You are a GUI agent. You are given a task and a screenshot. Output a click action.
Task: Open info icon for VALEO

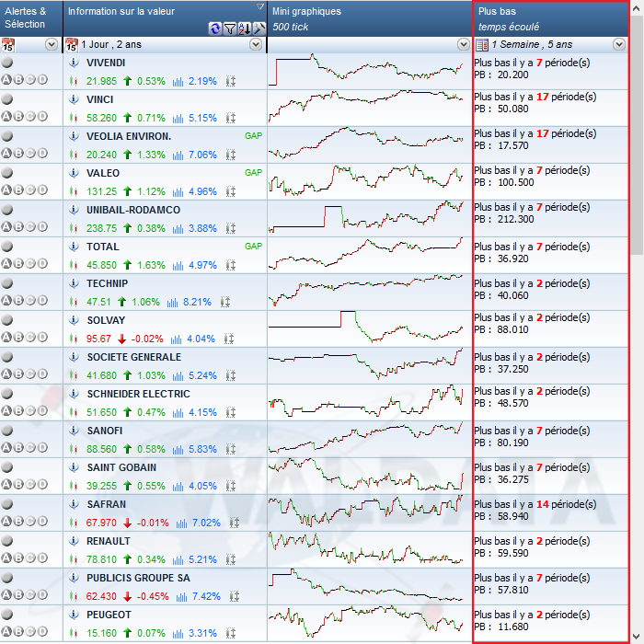74,173
